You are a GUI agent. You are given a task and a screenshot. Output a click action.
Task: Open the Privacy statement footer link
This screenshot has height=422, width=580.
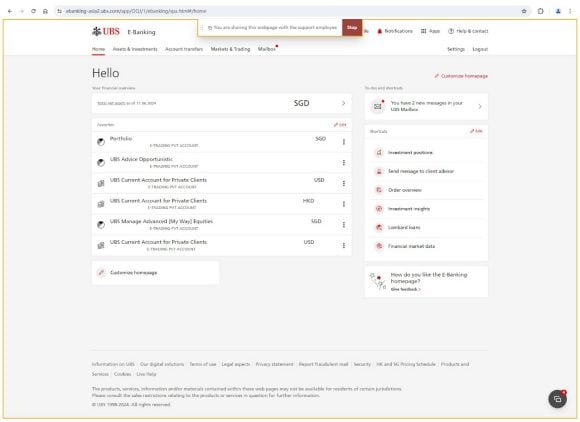point(274,364)
